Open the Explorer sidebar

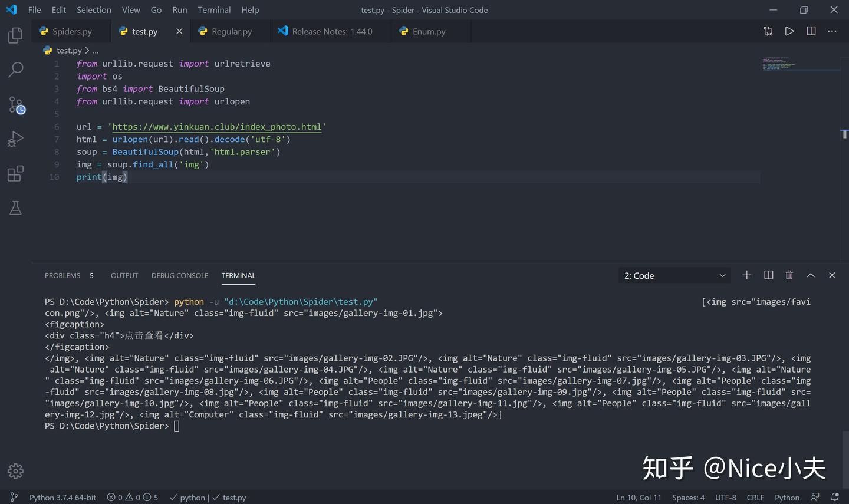click(x=15, y=35)
